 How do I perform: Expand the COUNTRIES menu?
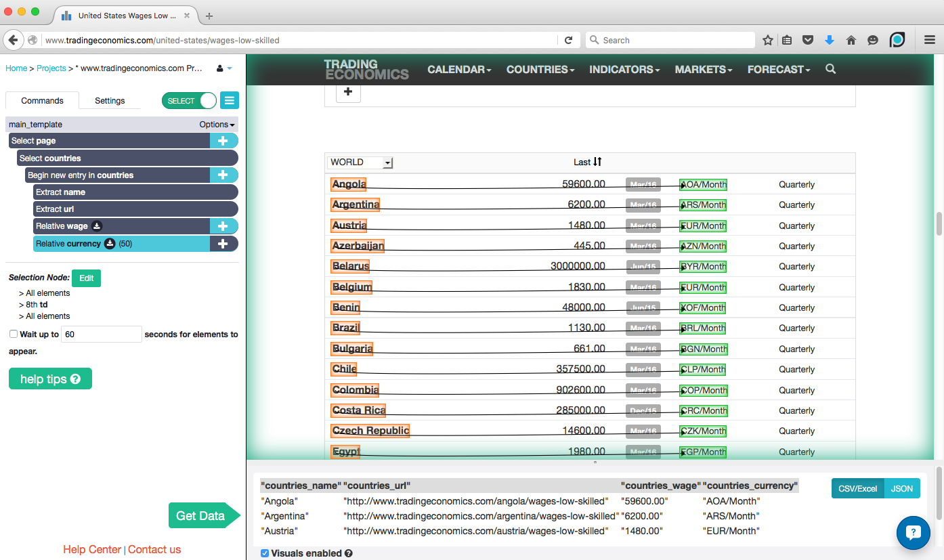[x=540, y=69]
